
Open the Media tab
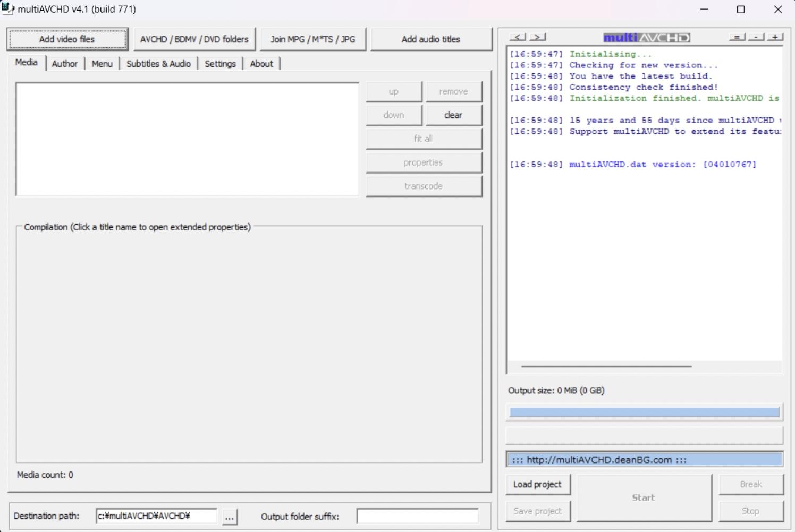pyautogui.click(x=27, y=62)
